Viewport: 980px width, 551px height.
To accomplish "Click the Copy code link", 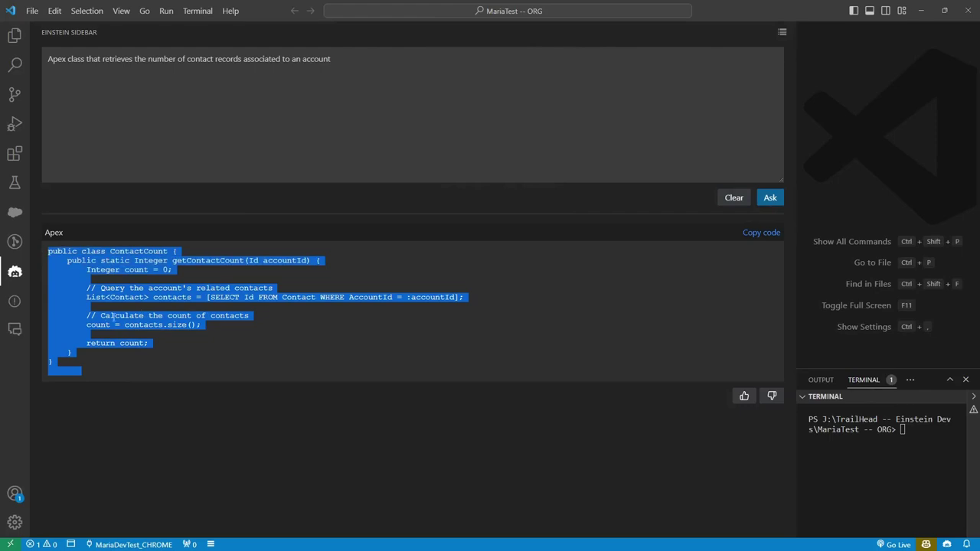I will point(761,233).
